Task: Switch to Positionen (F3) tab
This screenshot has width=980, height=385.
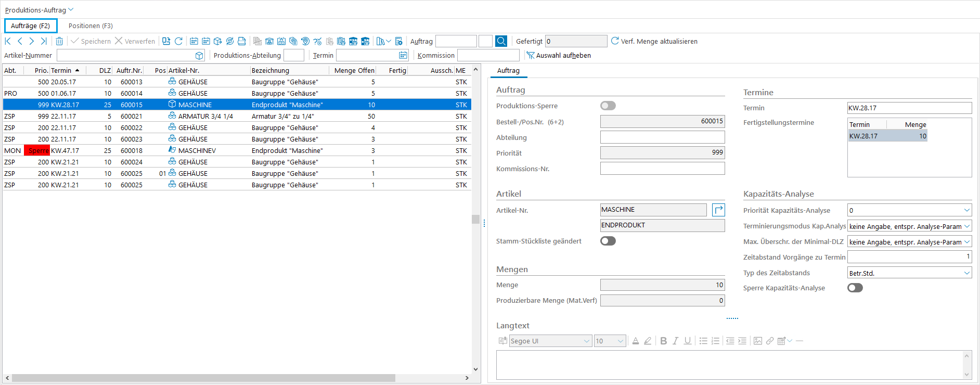Action: point(91,25)
